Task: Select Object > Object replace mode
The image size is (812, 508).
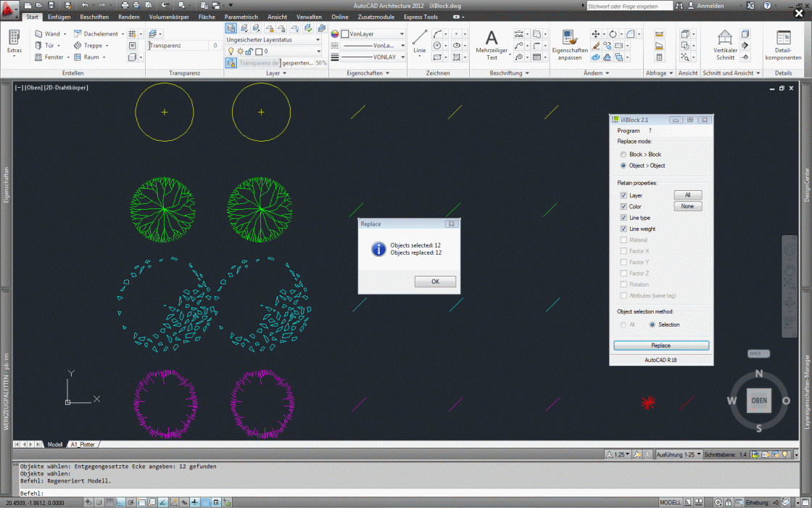Action: tap(642, 165)
